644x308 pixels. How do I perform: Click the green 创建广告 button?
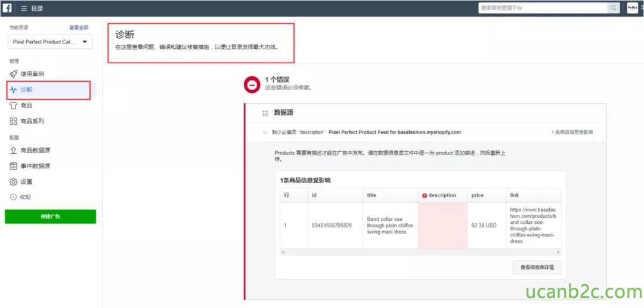(51, 217)
